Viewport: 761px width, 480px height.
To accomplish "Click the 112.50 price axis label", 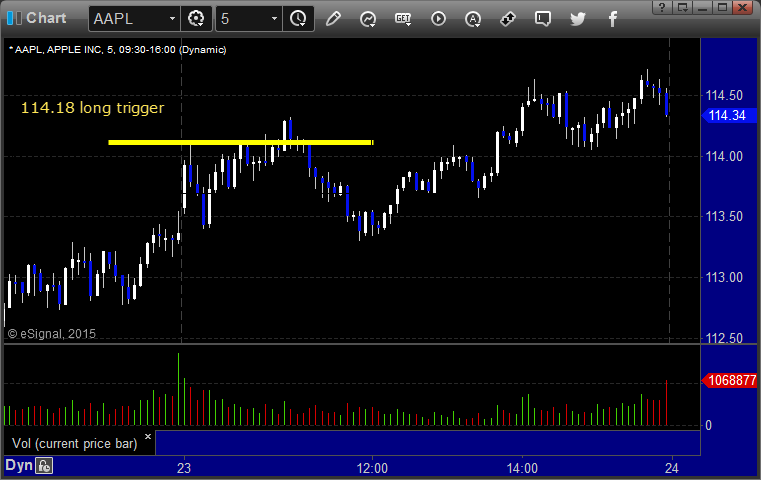I will (x=724, y=338).
